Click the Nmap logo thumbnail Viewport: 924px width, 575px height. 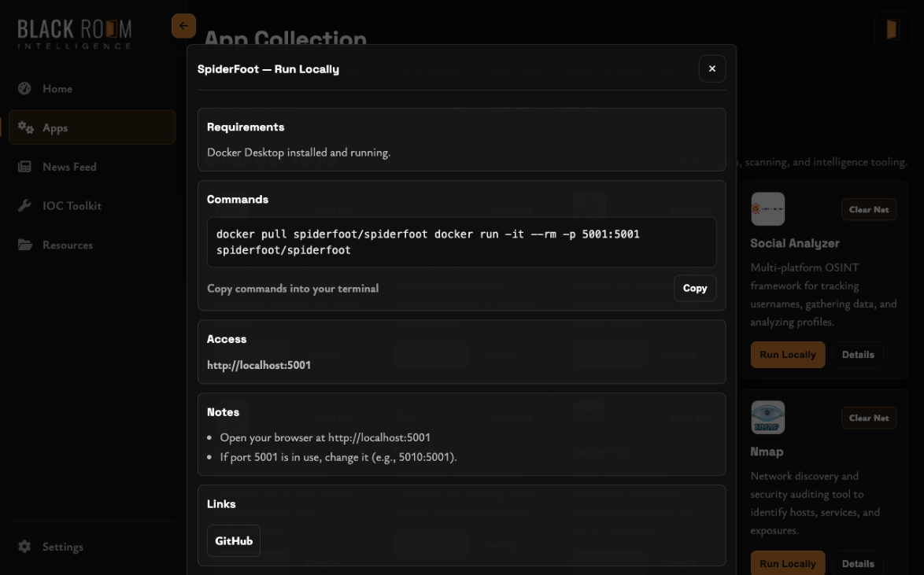coord(767,417)
